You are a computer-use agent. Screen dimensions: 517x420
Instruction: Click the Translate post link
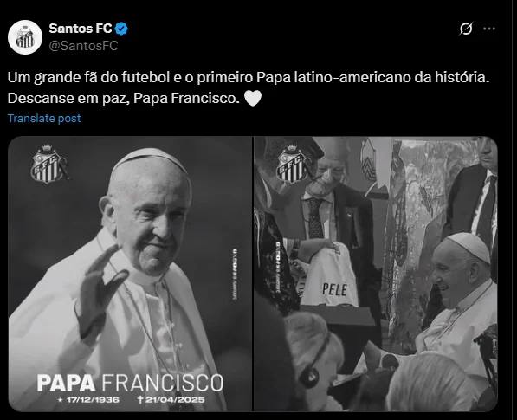point(44,119)
